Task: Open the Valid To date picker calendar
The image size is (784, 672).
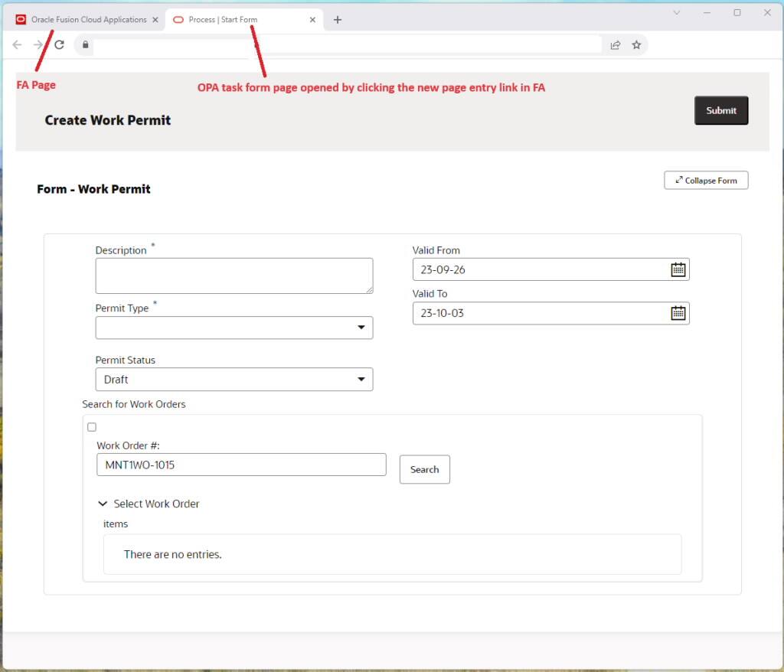Action: click(x=677, y=312)
